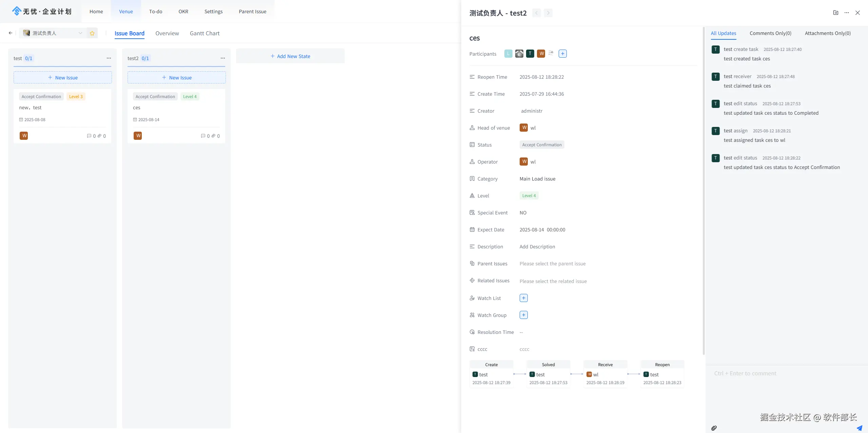This screenshot has height=433, width=868.
Task: Click the move-to-folder icon in panel header
Action: click(835, 13)
